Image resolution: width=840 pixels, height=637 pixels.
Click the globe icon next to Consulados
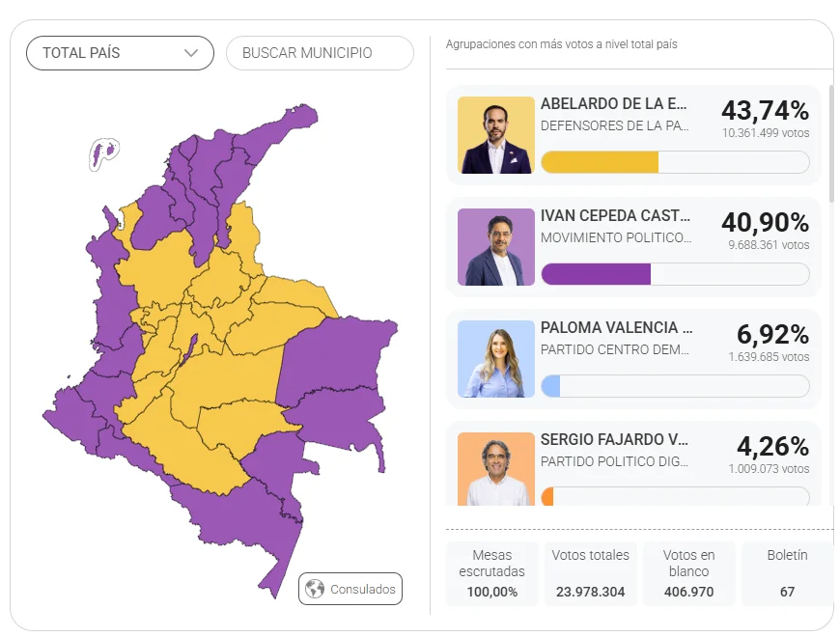[315, 589]
